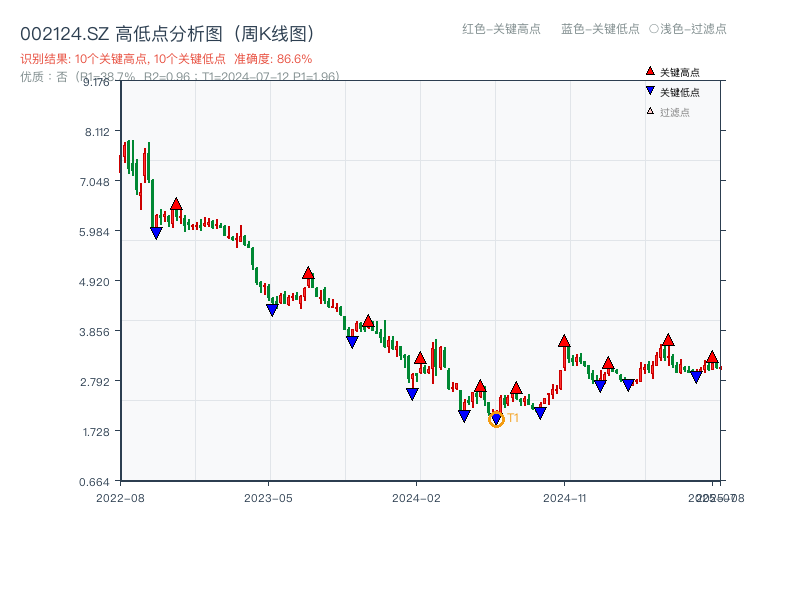Select the red high marker above 2024-11

[564, 342]
